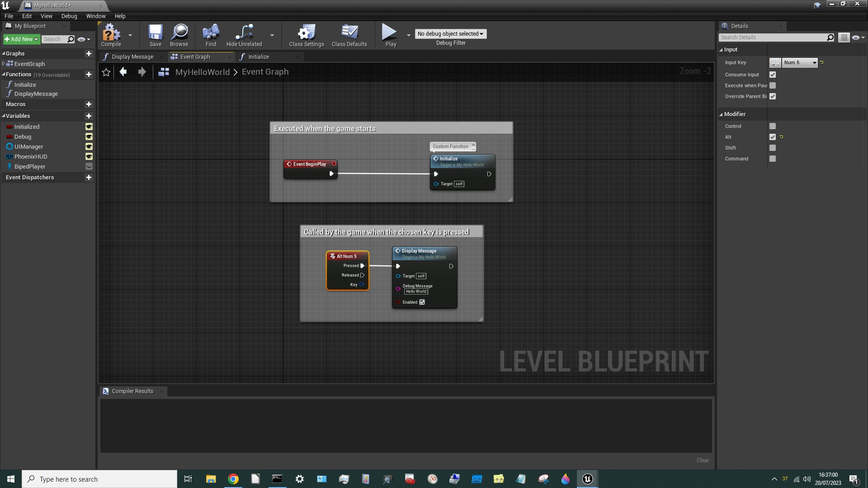The height and width of the screenshot is (488, 868).
Task: Toggle visibility of Debug variable
Action: click(89, 137)
